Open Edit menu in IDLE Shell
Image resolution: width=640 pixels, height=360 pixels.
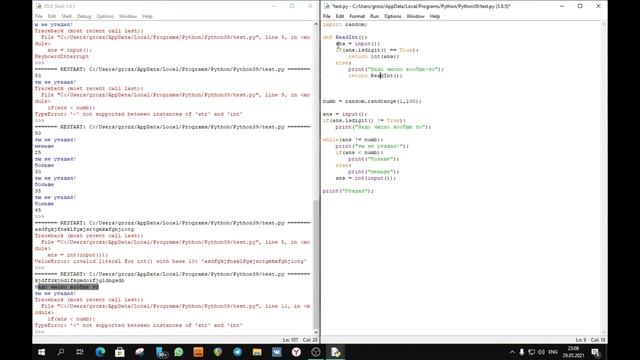pyautogui.click(x=52, y=16)
